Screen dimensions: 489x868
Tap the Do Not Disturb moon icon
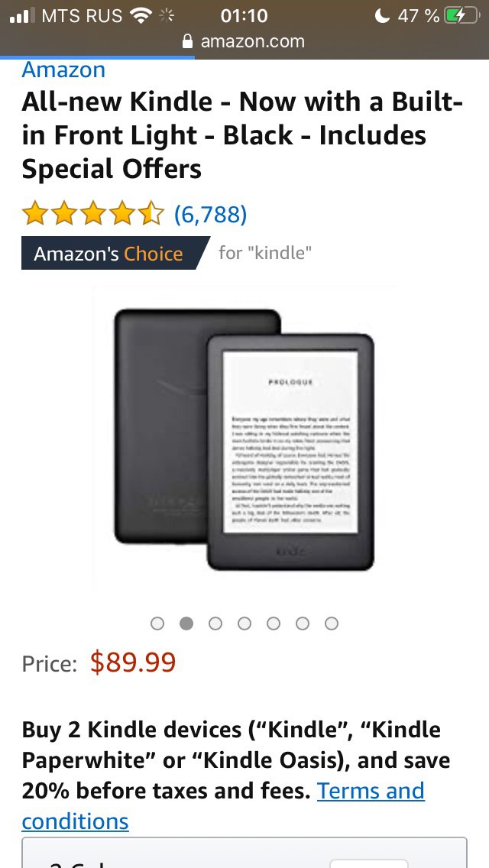point(382,15)
